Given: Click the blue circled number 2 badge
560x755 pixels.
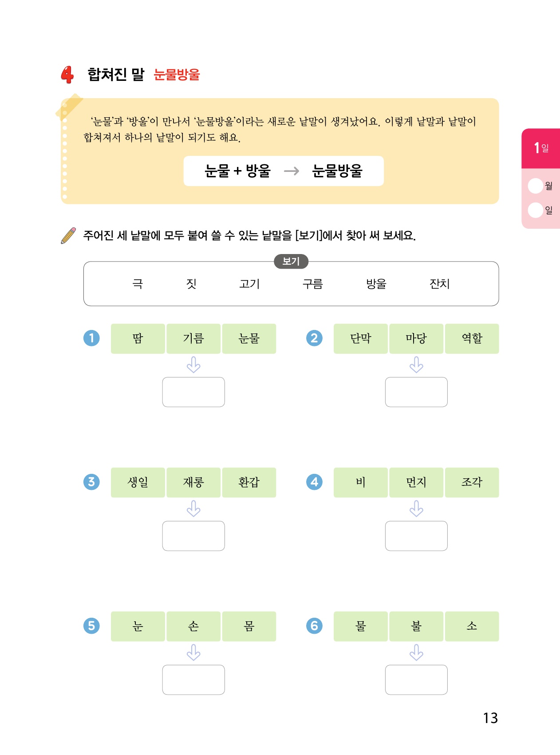Looking at the screenshot, I should pos(315,338).
